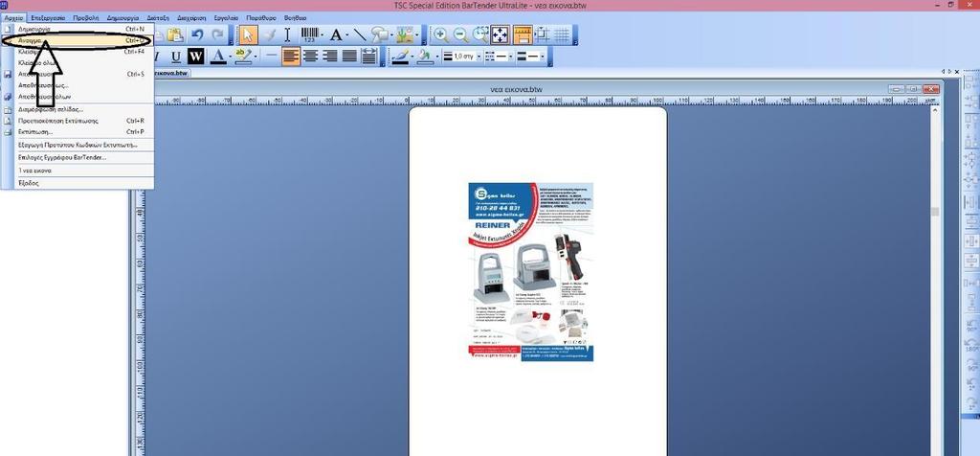980x456 pixels.
Task: Align text left
Action: (291, 57)
